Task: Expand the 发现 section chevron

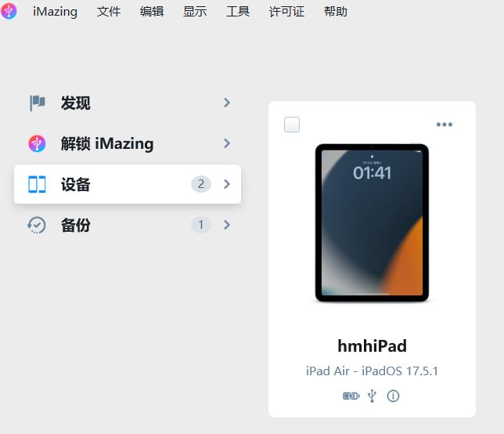Action: pos(227,103)
